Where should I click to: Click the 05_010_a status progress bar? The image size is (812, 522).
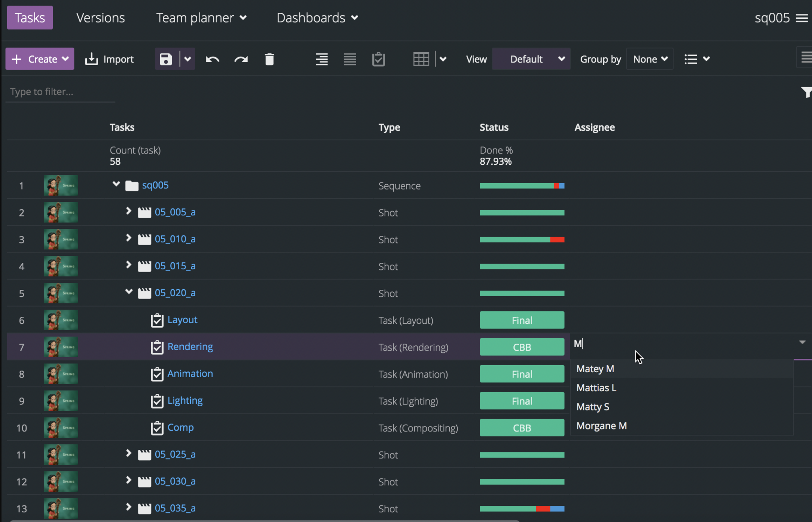point(522,239)
